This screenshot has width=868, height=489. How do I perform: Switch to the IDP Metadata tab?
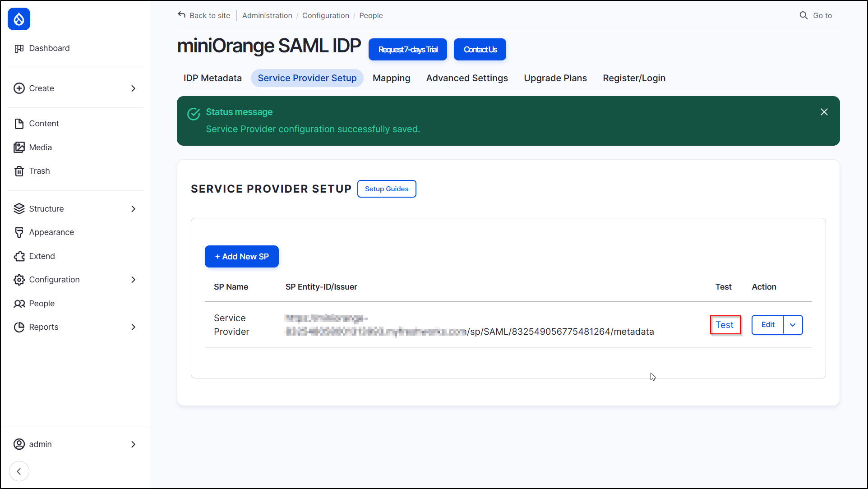pos(212,78)
